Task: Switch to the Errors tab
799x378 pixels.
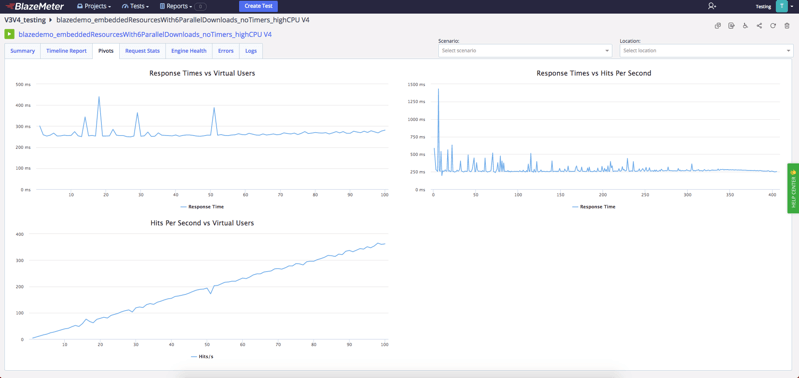Action: point(226,51)
